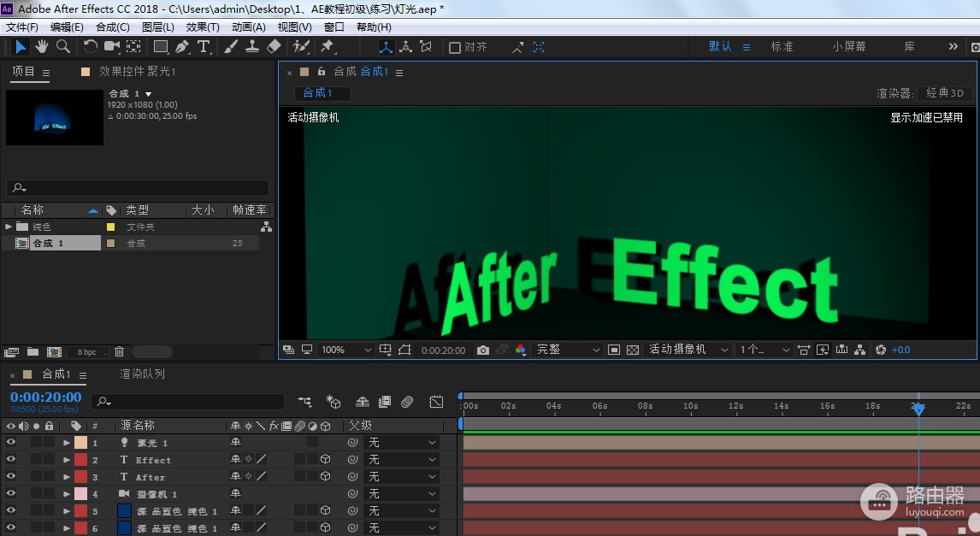Click the 合成1 breadcrumb button in viewer

pos(322,93)
